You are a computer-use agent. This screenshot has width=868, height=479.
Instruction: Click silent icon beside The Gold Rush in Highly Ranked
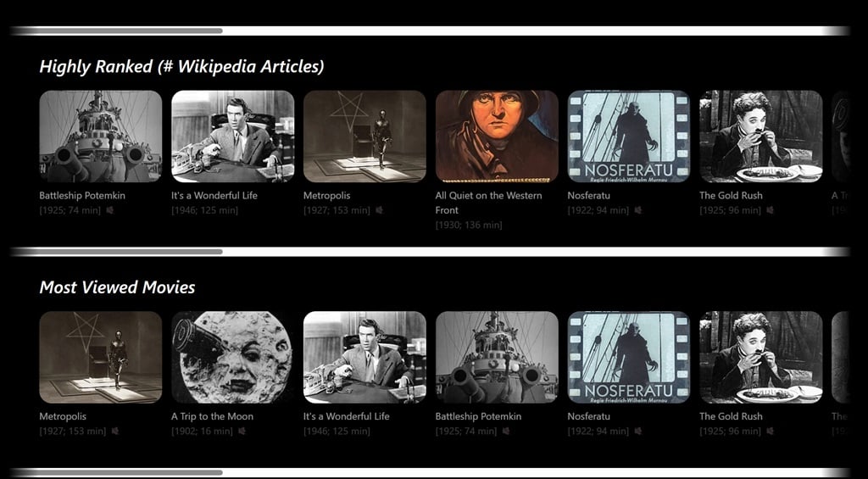[x=770, y=210]
